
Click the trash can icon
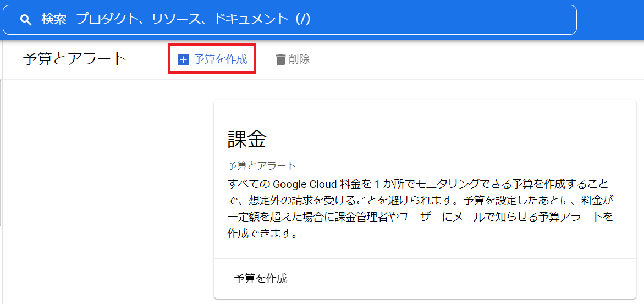(280, 59)
